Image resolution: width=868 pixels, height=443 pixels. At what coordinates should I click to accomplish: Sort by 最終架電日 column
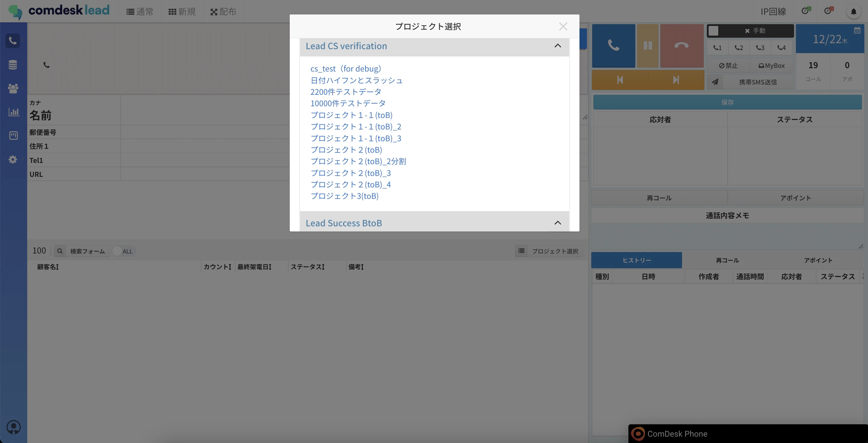254,267
